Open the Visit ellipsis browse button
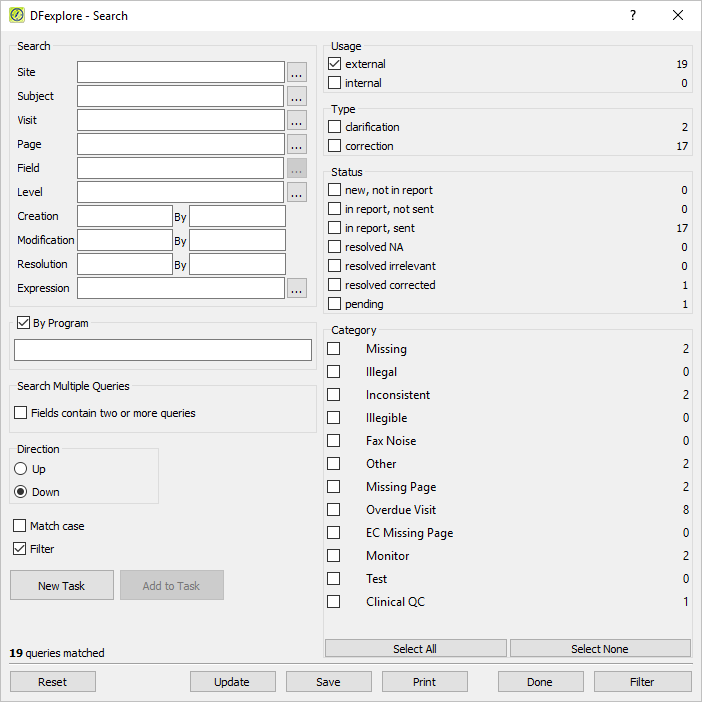Image resolution: width=702 pixels, height=702 pixels. point(296,120)
